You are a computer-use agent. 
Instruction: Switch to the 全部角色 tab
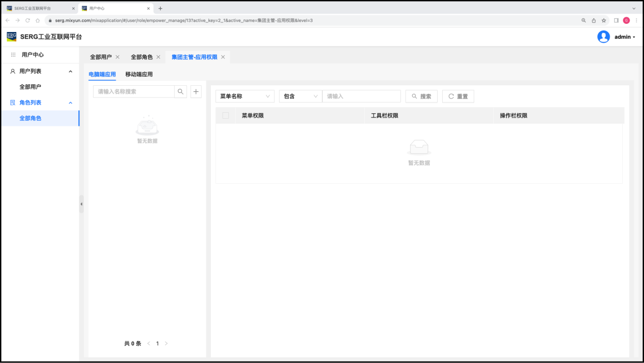coord(141,57)
